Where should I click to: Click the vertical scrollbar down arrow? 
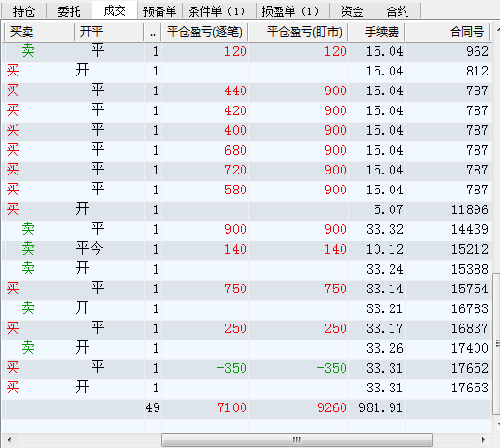(x=497, y=423)
